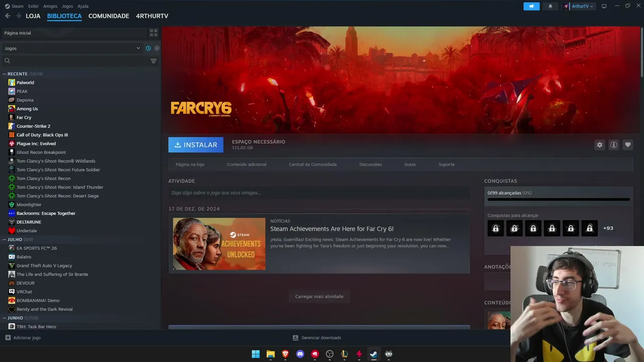This screenshot has width=644, height=362.
Task: Select DELTARUNE in the game list
Action: [x=29, y=222]
